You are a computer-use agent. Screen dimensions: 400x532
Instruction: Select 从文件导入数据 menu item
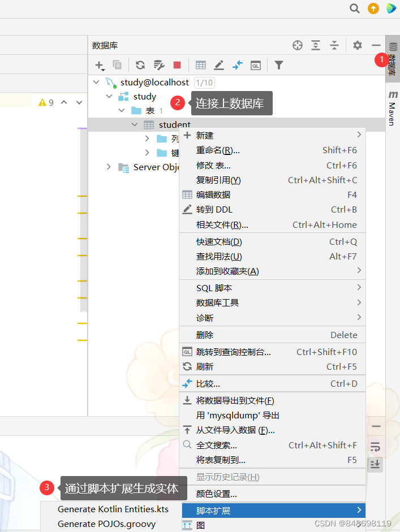pyautogui.click(x=272, y=430)
